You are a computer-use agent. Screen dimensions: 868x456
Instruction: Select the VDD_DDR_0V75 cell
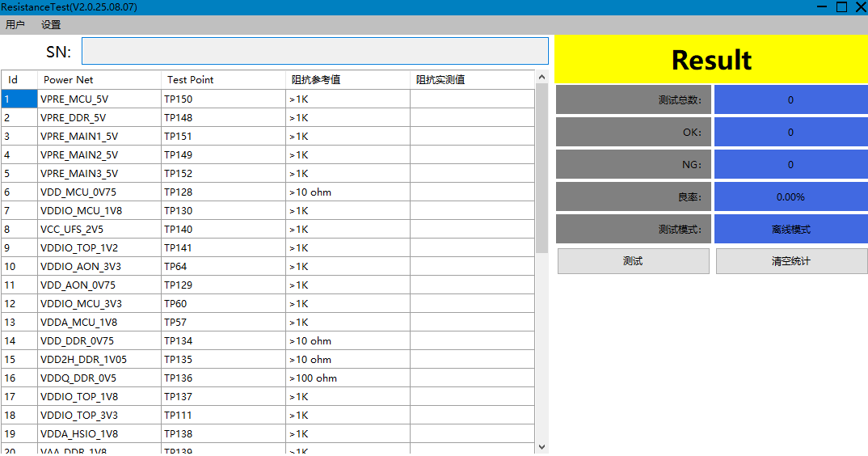tap(99, 340)
